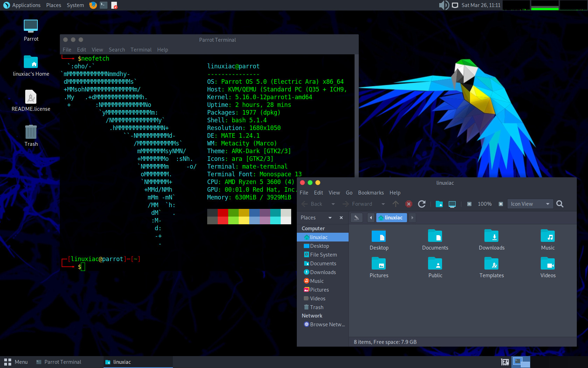This screenshot has width=588, height=368.
Task: Open the System panel menu
Action: click(x=75, y=5)
